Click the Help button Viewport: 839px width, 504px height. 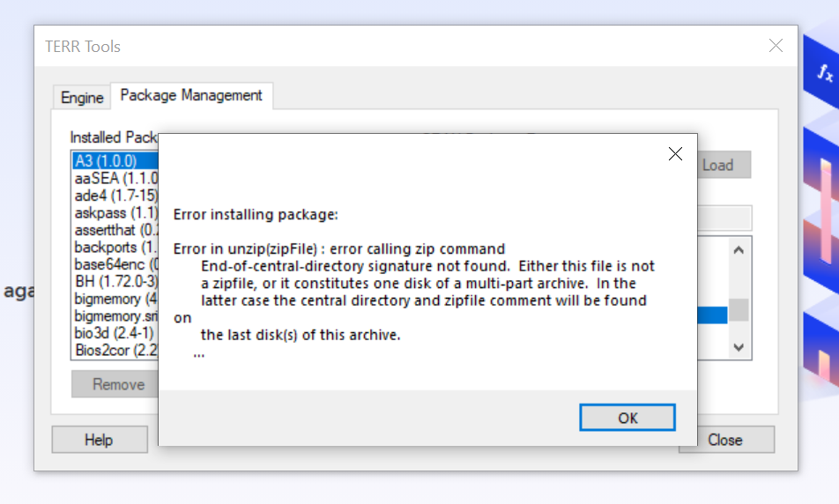tap(100, 440)
